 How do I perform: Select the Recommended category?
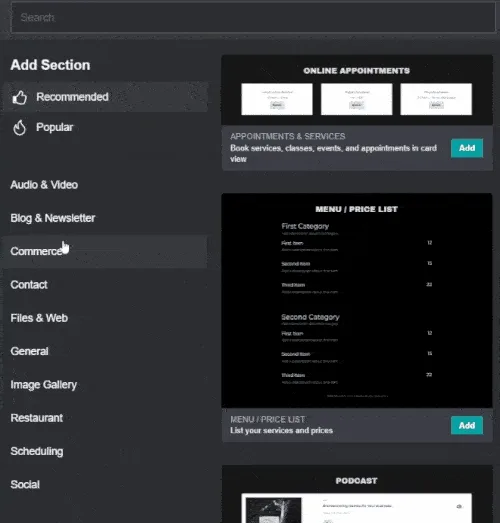click(105, 97)
